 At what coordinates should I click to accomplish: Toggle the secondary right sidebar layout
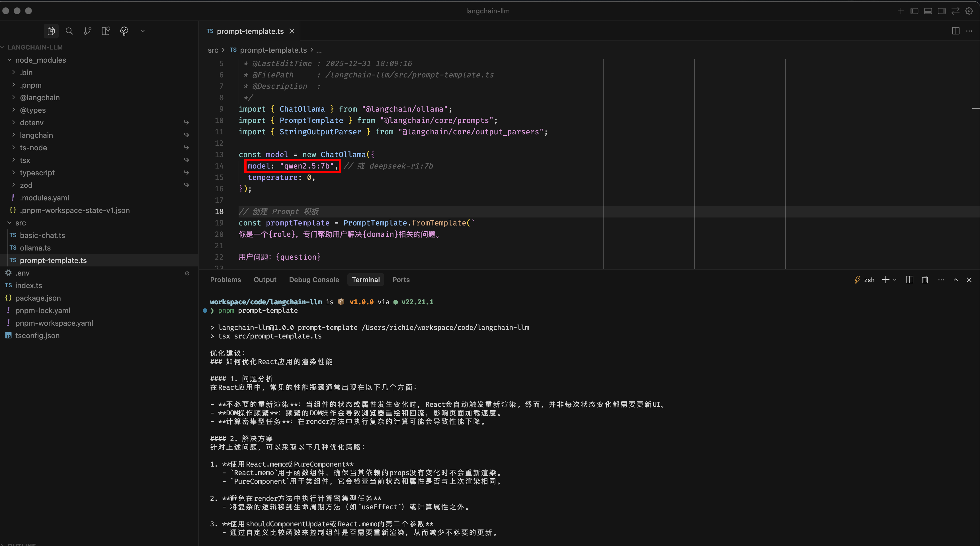(x=942, y=11)
